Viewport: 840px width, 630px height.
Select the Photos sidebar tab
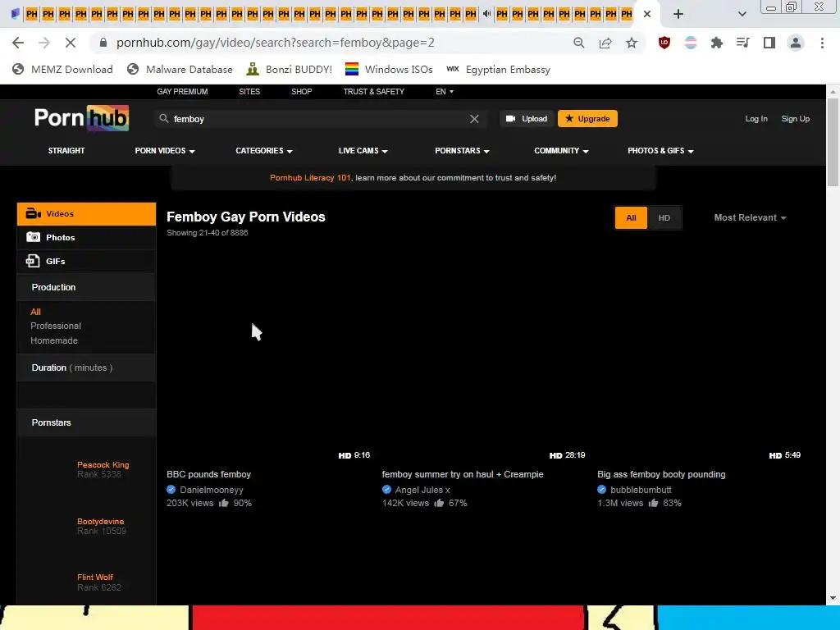point(86,237)
